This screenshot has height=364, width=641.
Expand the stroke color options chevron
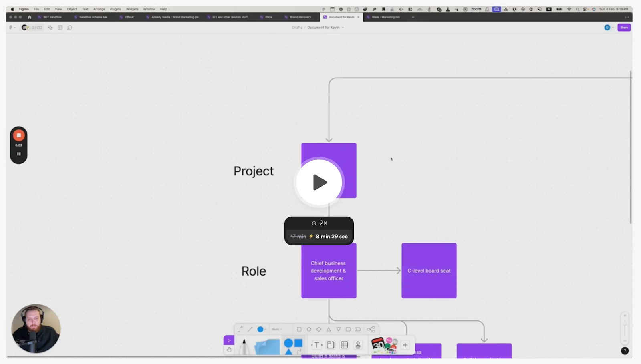click(265, 329)
